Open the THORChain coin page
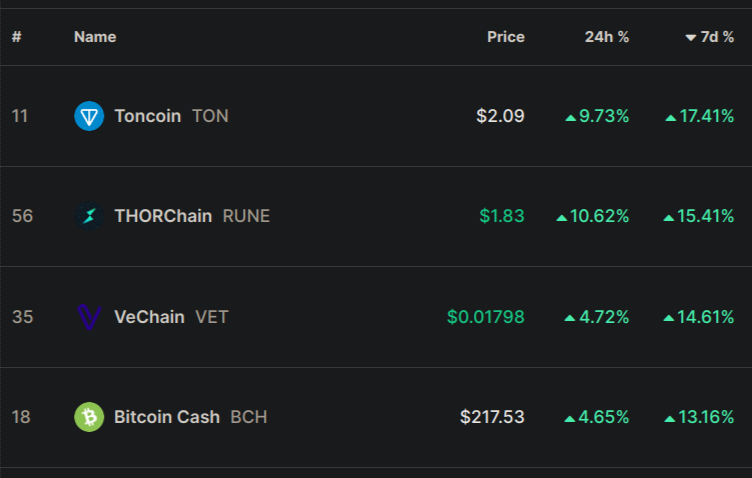Image resolution: width=752 pixels, height=478 pixels. click(x=163, y=216)
